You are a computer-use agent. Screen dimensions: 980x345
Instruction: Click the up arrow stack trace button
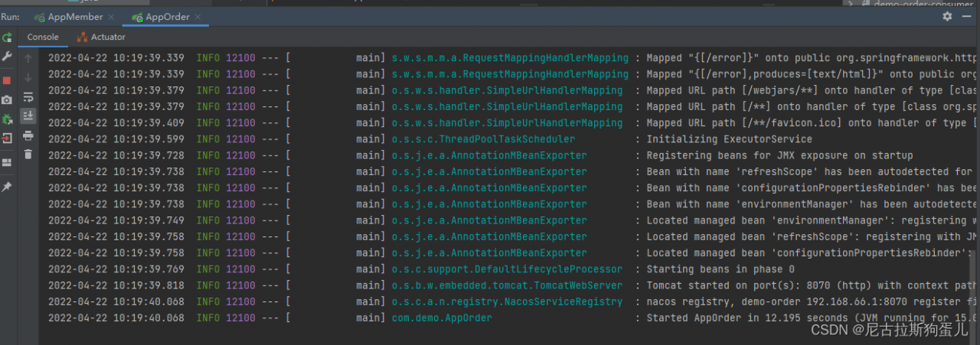coord(28,58)
